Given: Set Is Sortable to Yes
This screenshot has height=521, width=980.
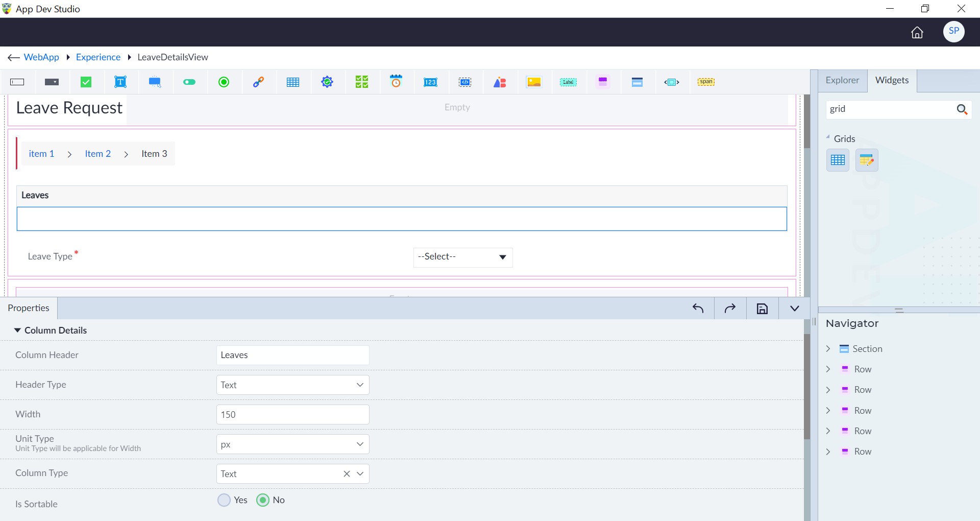Looking at the screenshot, I should [224, 500].
